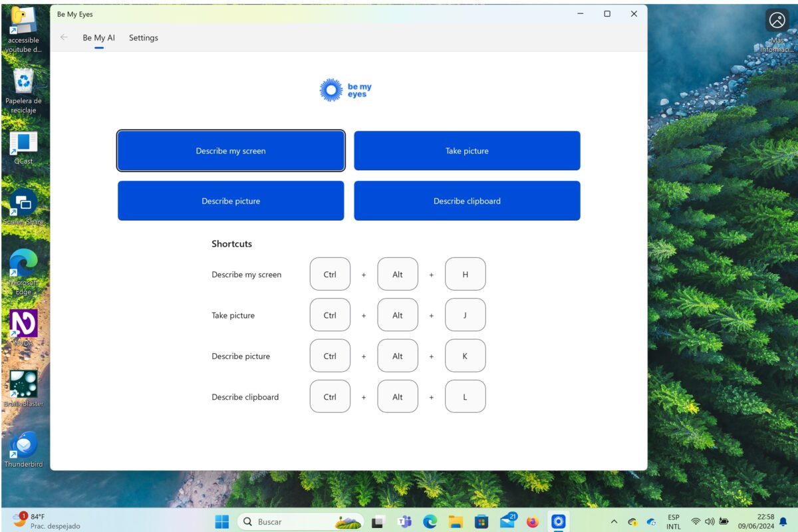Switch to the Be My AI tab

click(x=98, y=38)
